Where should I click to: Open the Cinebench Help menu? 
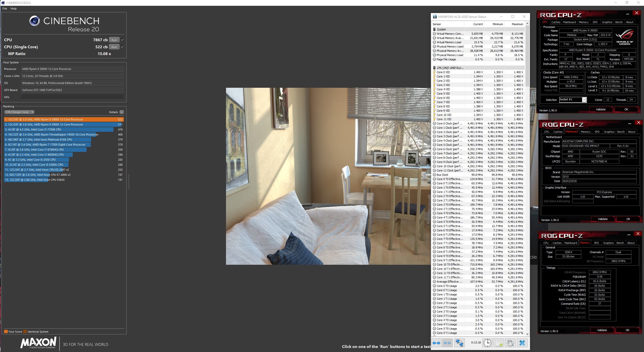click(14, 9)
